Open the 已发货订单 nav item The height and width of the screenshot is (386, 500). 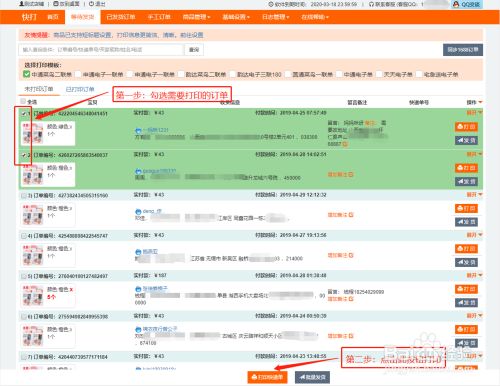tap(121, 17)
